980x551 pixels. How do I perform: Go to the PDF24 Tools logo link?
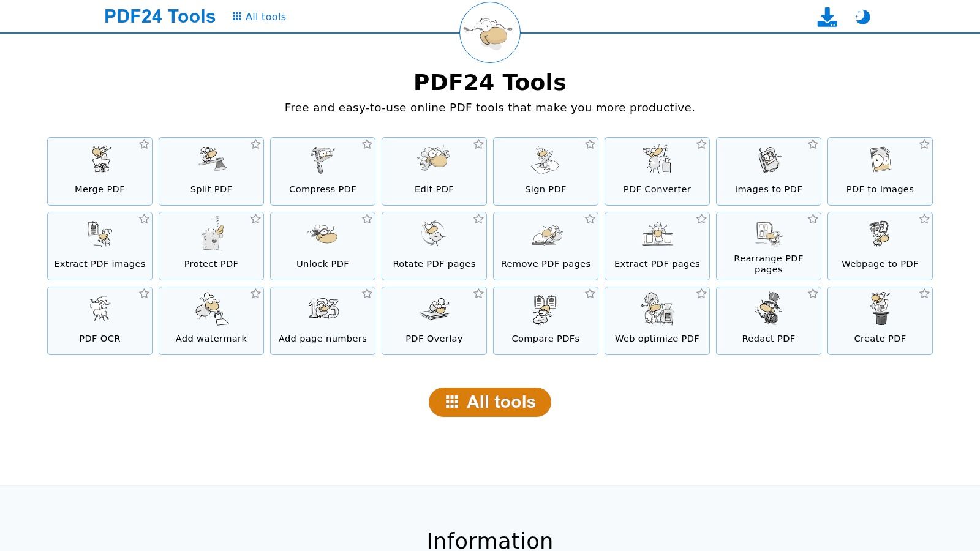[x=160, y=17]
